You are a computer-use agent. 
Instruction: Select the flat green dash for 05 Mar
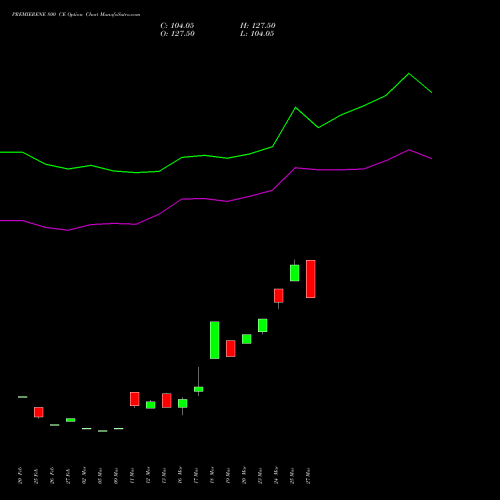[103, 431]
